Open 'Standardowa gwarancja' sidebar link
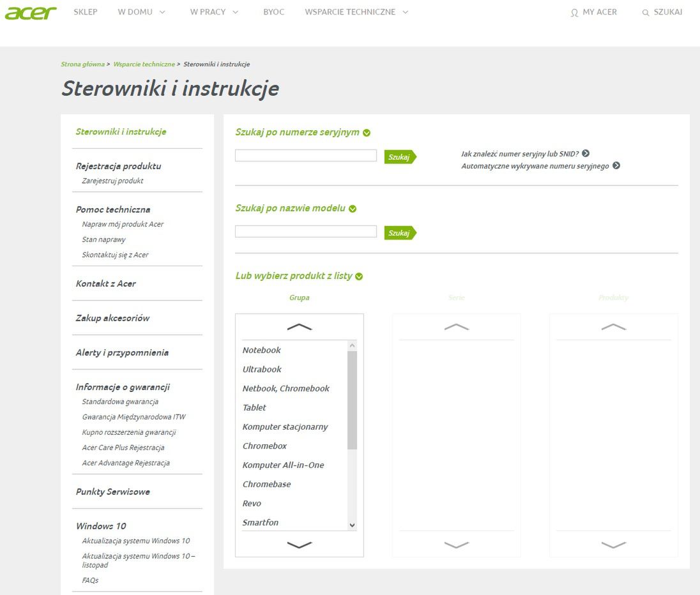This screenshot has width=700, height=595. tap(120, 402)
